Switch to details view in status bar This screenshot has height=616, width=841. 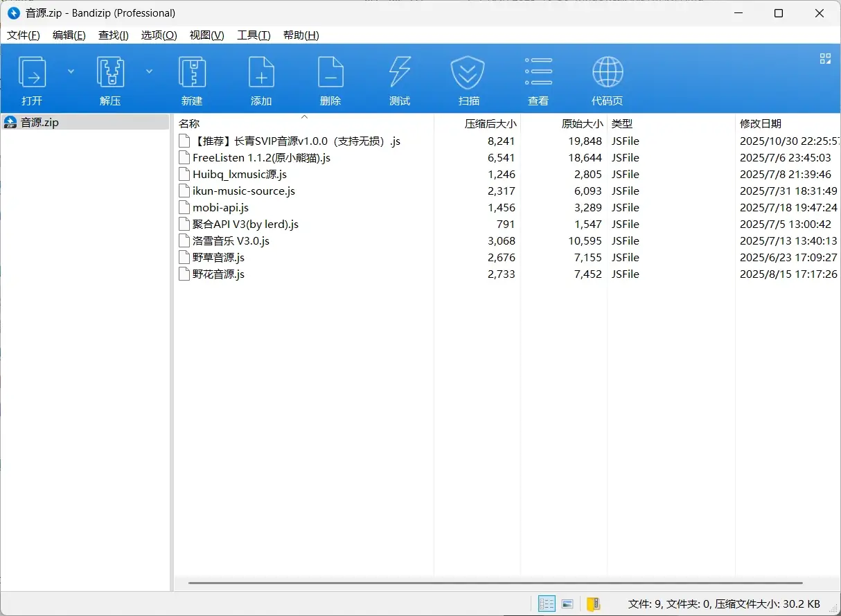click(x=547, y=604)
